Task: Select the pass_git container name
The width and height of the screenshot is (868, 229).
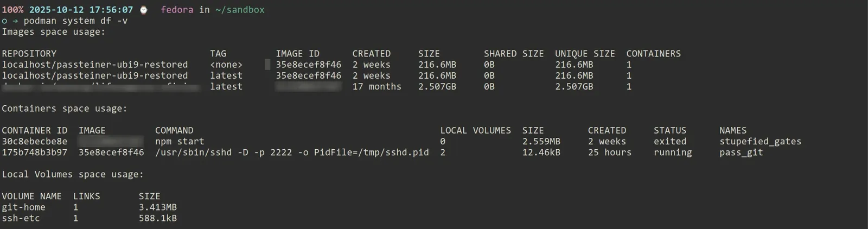Action: tap(741, 152)
